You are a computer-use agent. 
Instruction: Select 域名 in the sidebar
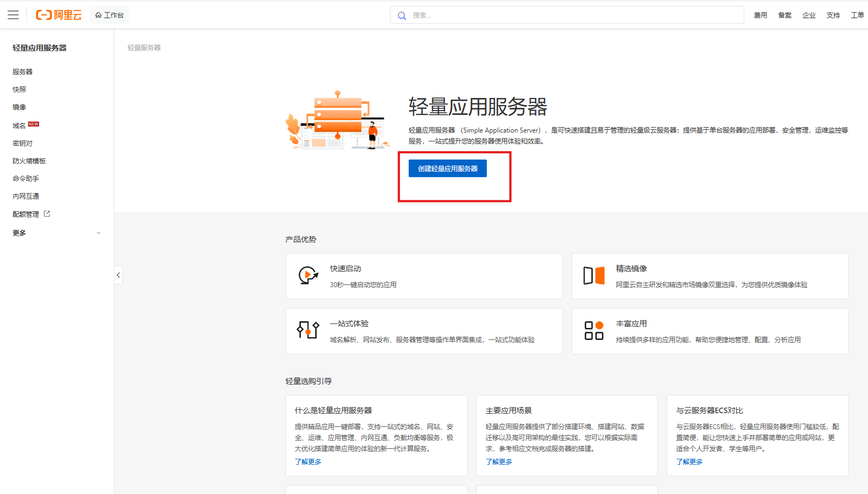19,125
